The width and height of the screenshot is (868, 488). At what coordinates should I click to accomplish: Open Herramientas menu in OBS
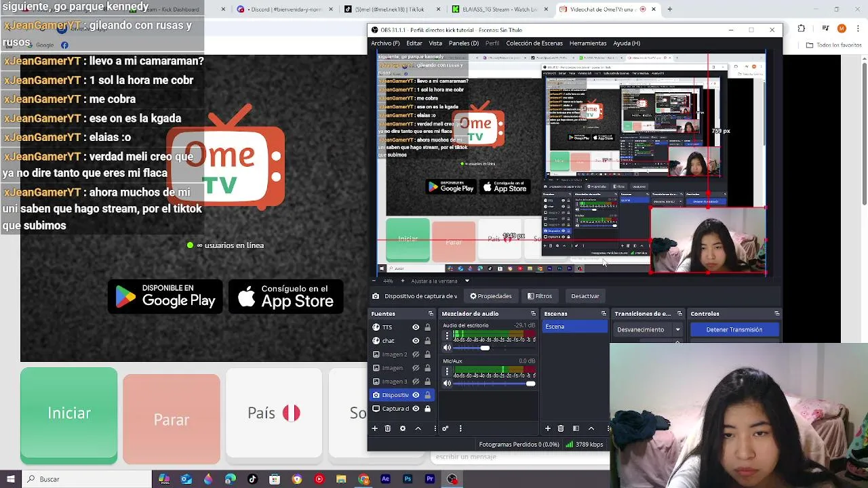(588, 43)
